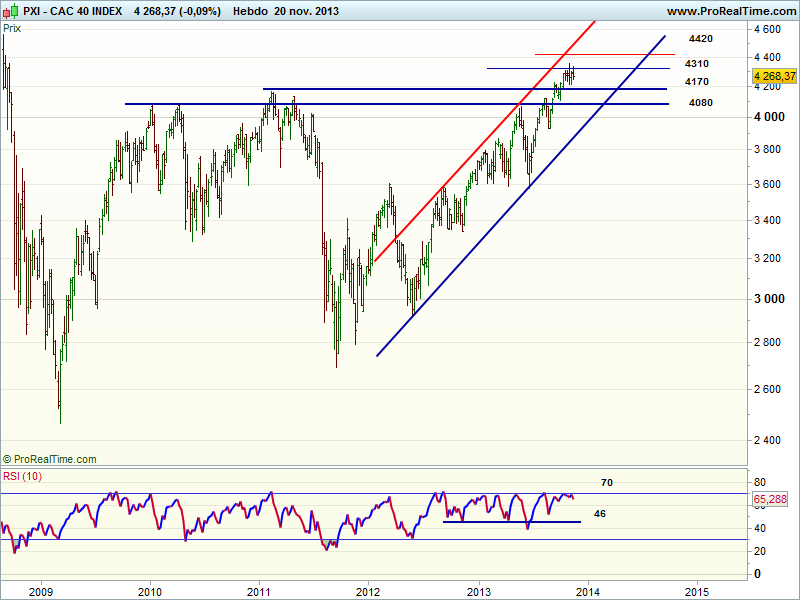Click the www.ProRealTime.com link
The image size is (800, 600).
tap(730, 11)
